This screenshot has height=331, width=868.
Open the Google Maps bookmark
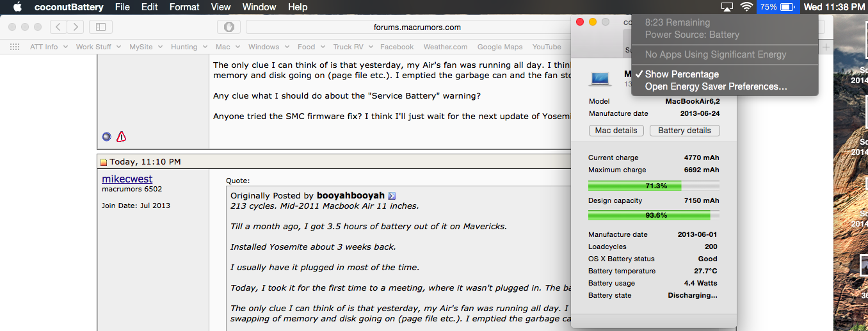[x=500, y=47]
